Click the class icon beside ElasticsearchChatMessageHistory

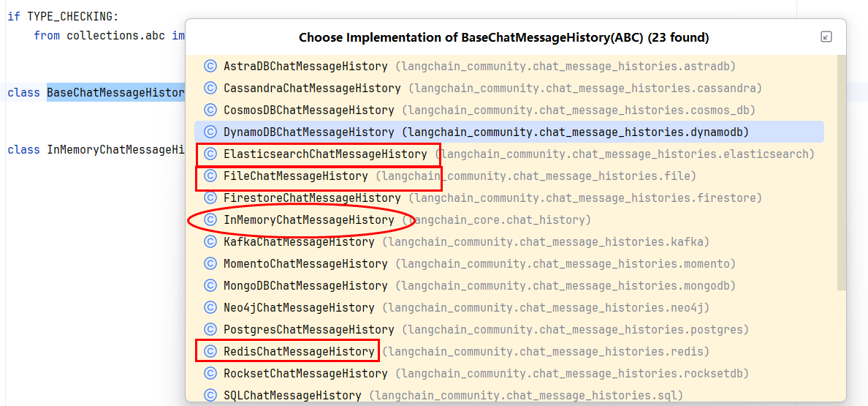pyautogui.click(x=210, y=154)
